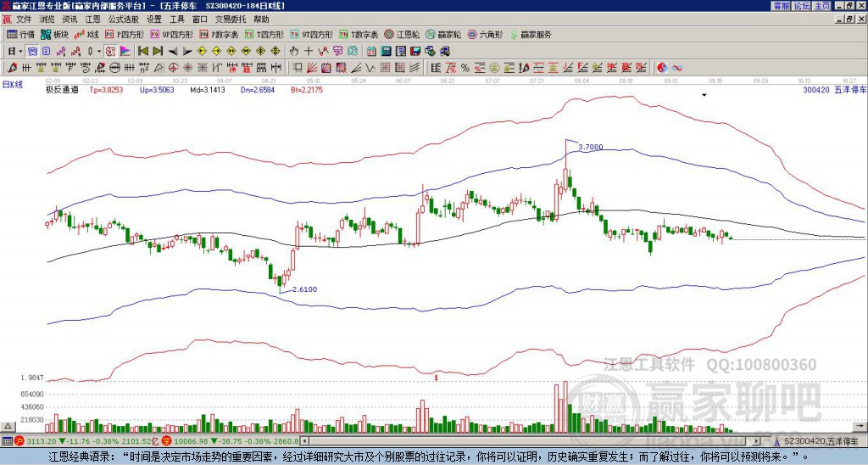Click the Tp=3.8253 indicator value

pos(104,89)
